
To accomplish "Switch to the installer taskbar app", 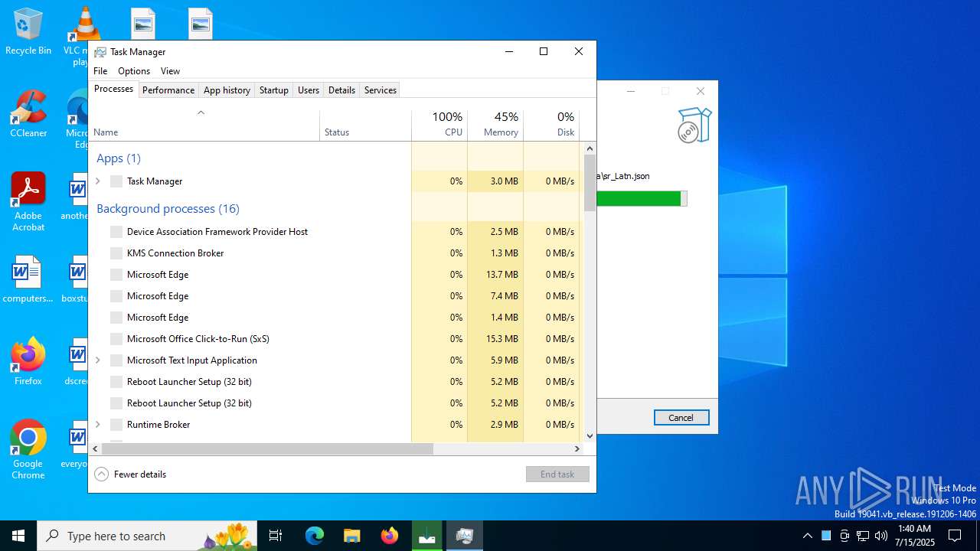I will coord(426,536).
